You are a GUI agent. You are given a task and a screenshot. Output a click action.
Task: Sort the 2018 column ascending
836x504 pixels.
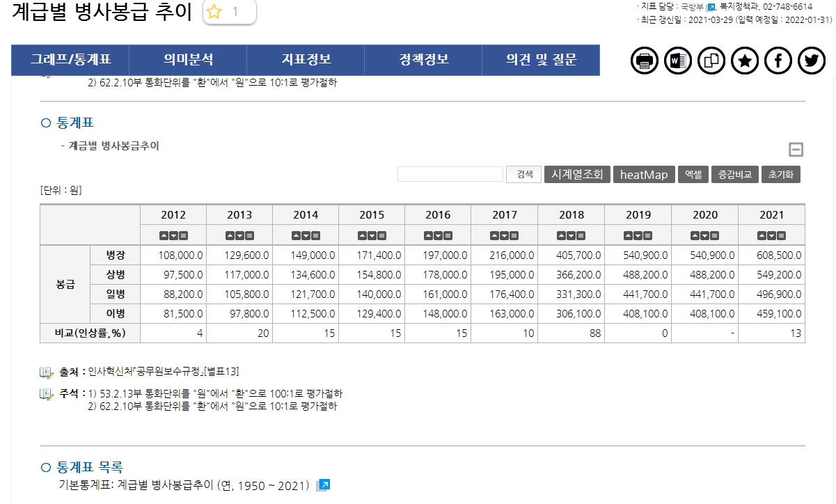coord(562,236)
